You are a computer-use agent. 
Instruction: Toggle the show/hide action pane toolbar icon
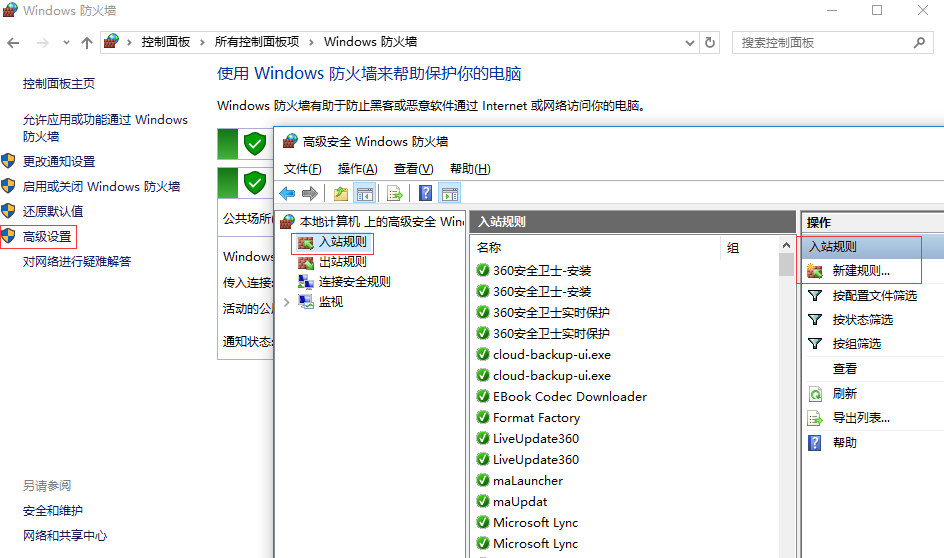point(450,194)
